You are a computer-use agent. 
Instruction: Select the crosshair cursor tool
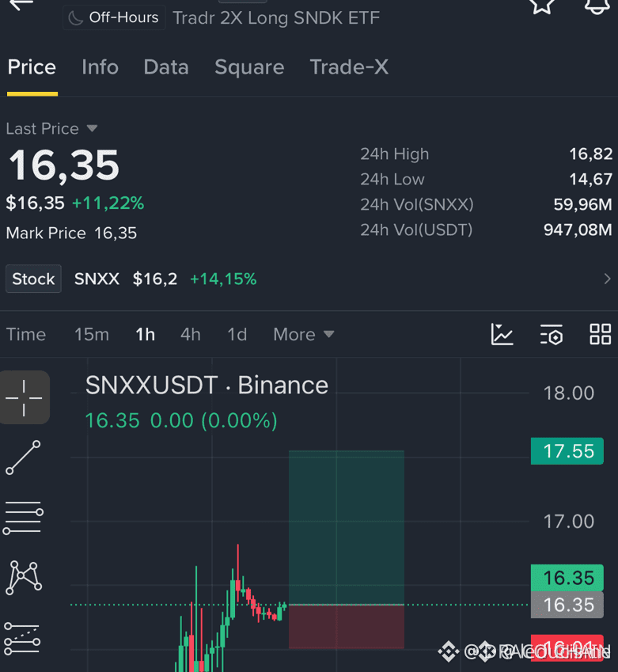point(24,397)
